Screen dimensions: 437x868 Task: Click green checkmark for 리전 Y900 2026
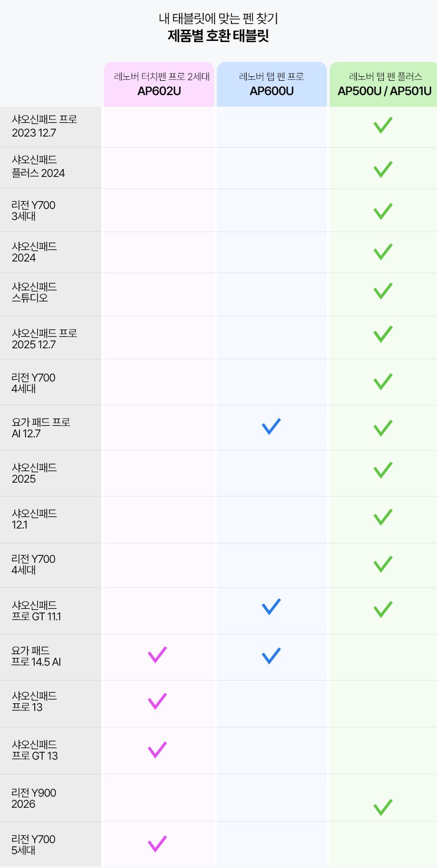click(x=383, y=807)
